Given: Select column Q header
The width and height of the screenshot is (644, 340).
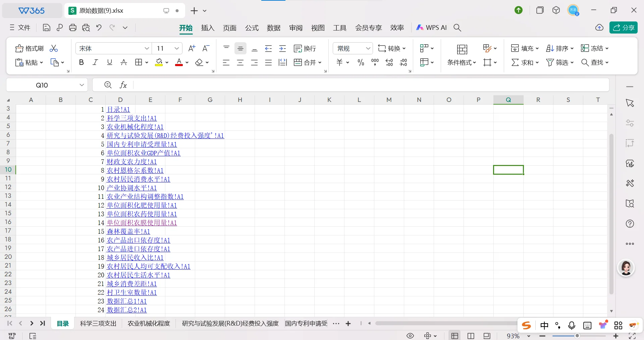Looking at the screenshot, I should point(508,100).
